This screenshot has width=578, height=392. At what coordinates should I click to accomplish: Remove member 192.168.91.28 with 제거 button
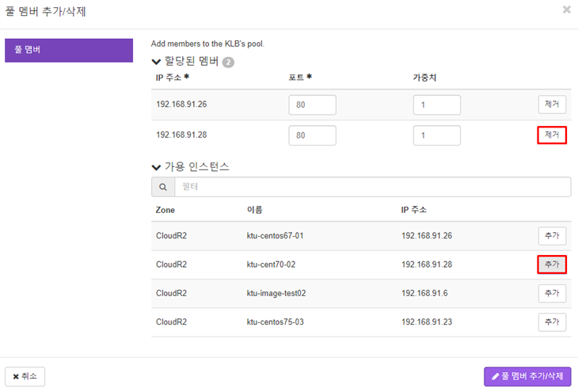tap(552, 135)
